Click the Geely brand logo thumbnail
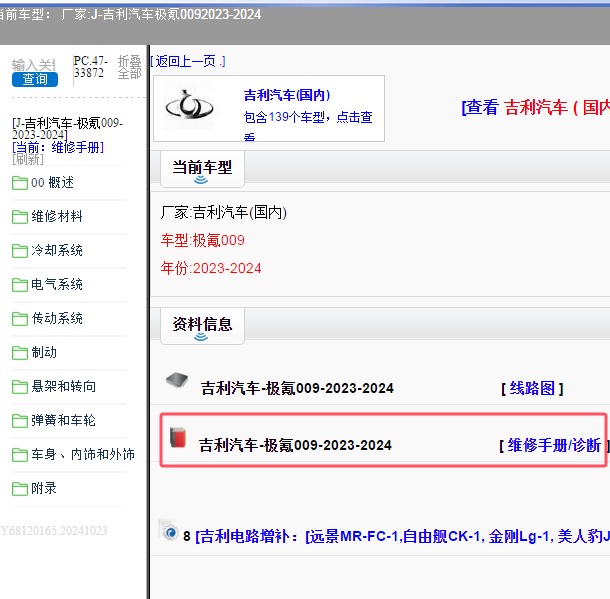Image resolution: width=610 pixels, height=599 pixels. [189, 107]
